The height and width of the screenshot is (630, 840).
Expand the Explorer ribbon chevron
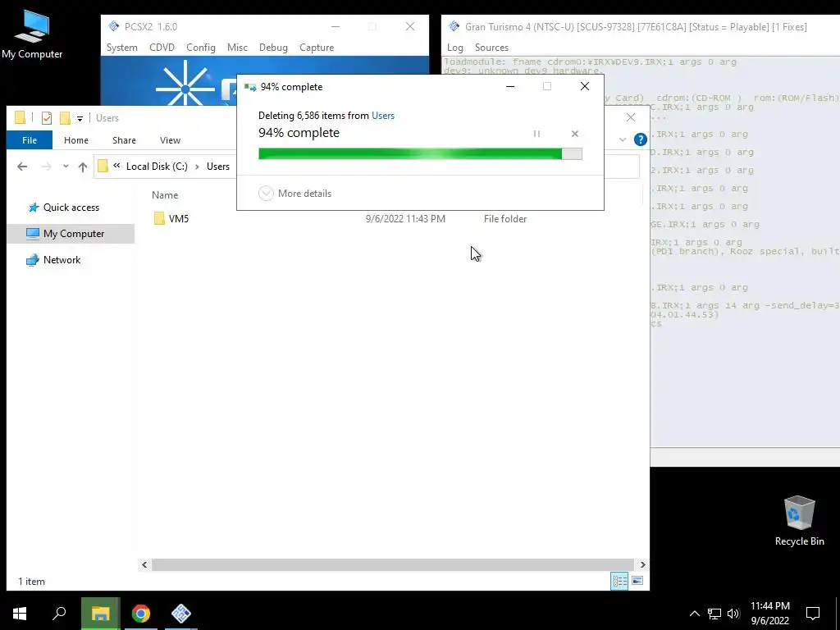point(623,139)
